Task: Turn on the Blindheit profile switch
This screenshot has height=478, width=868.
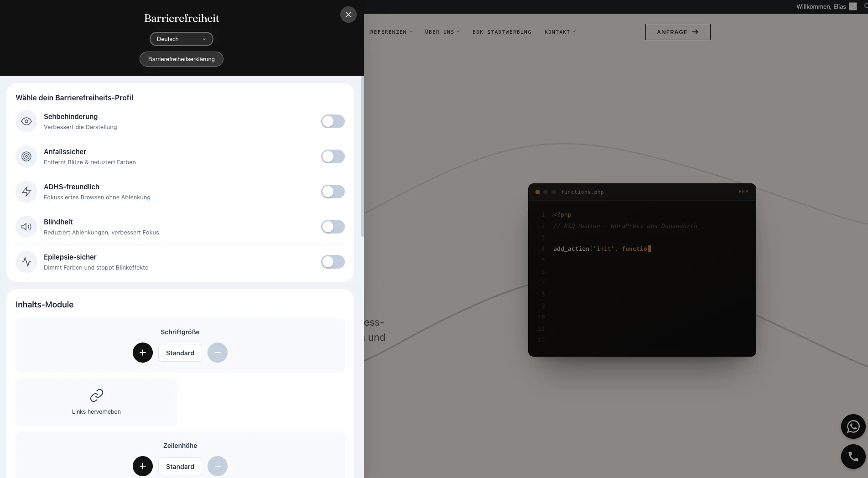Action: [333, 227]
